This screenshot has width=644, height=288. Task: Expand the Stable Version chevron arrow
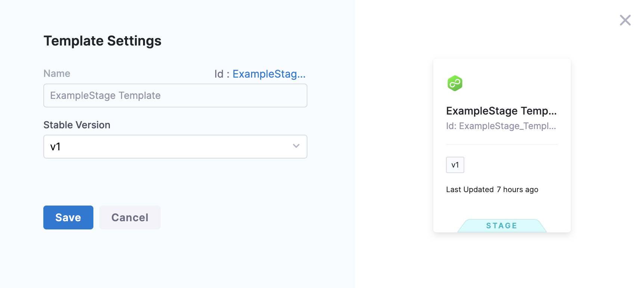point(296,146)
